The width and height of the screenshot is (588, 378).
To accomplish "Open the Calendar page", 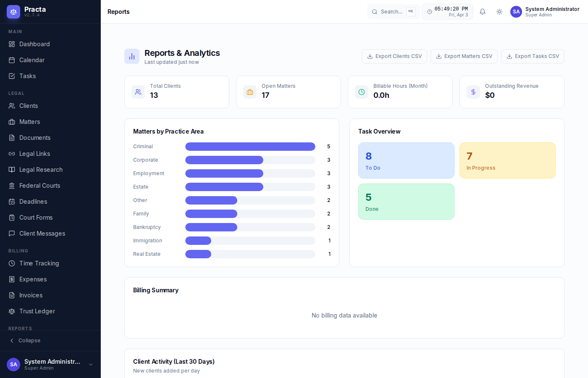I will [x=50, y=60].
